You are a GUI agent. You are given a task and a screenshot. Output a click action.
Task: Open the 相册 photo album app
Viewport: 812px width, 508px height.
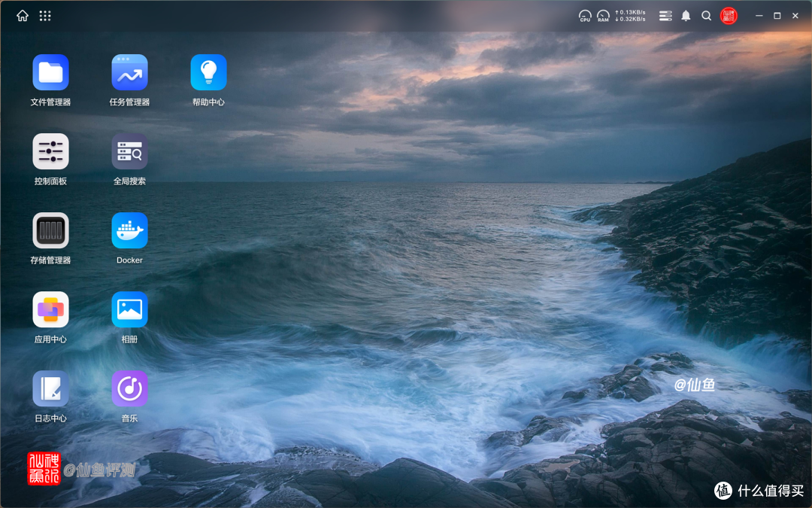point(129,310)
